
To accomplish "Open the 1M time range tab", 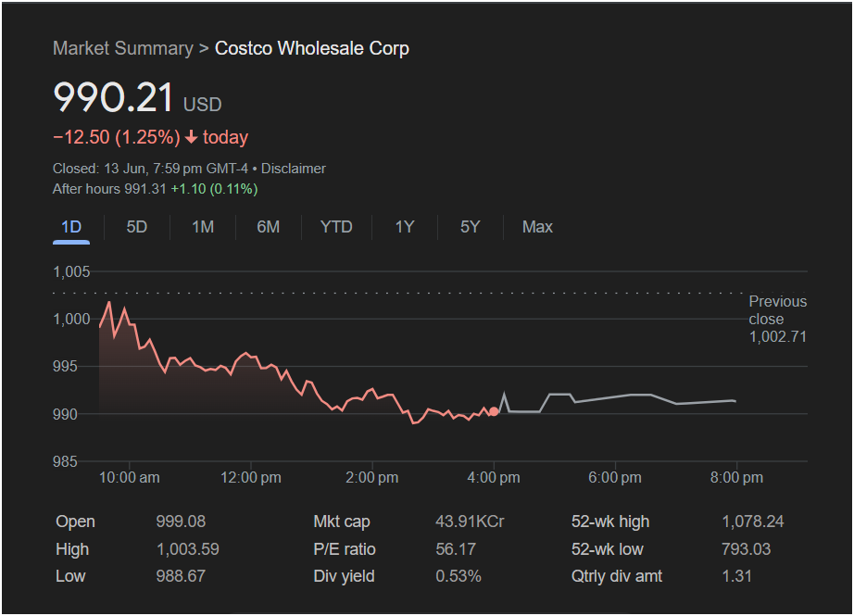I will 203,227.
